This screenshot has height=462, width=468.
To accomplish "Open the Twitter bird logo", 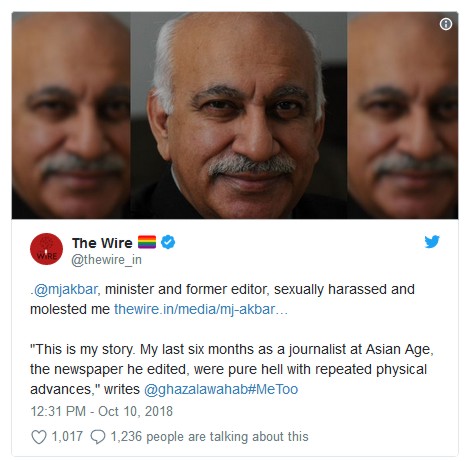I will point(432,242).
